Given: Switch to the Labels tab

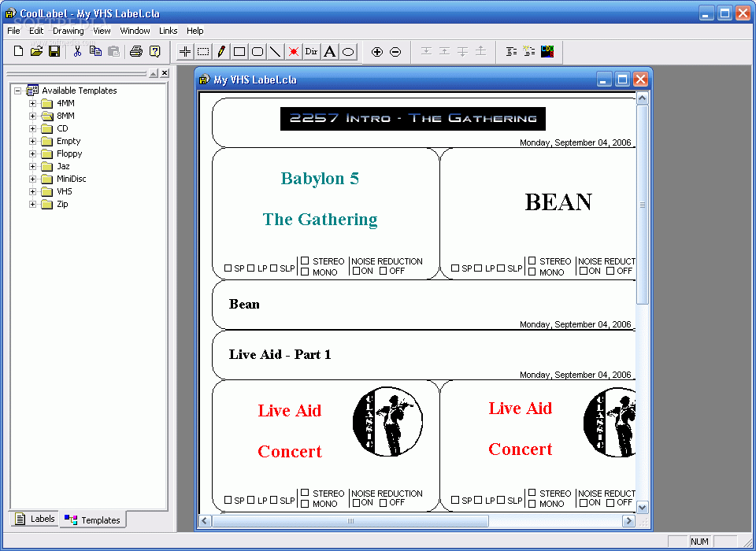Looking at the screenshot, I should tap(35, 519).
